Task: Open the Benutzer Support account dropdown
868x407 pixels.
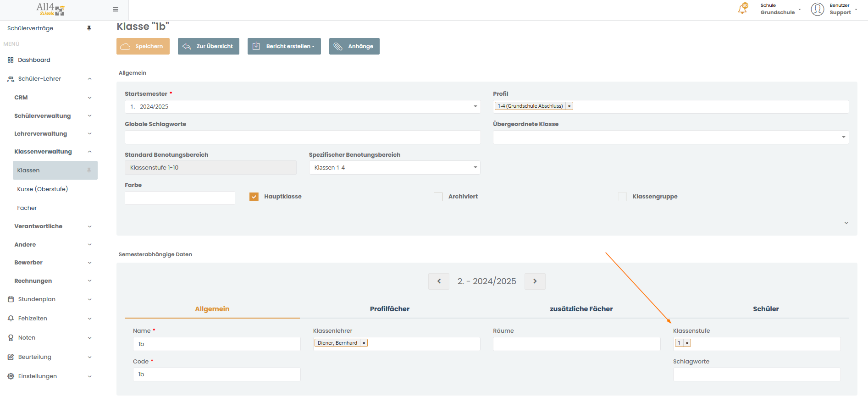Action: (x=843, y=9)
